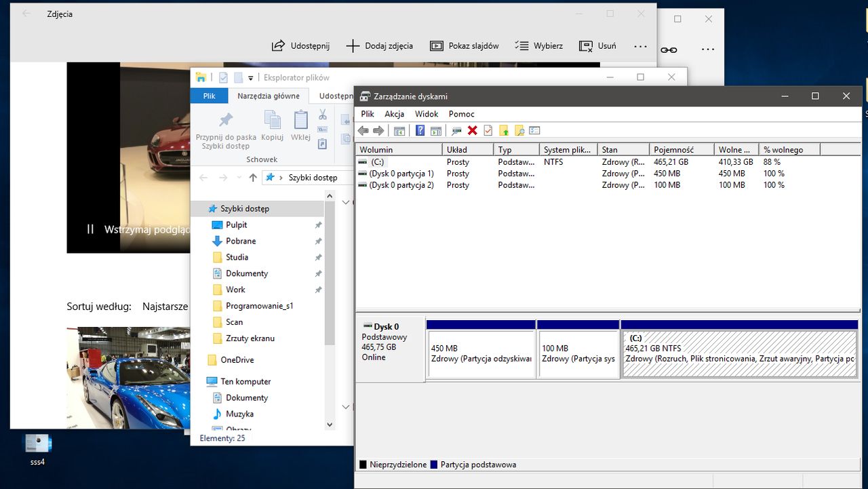Pause the preview with Wstrzymaj podgląd button
The image size is (868, 489).
click(x=90, y=229)
